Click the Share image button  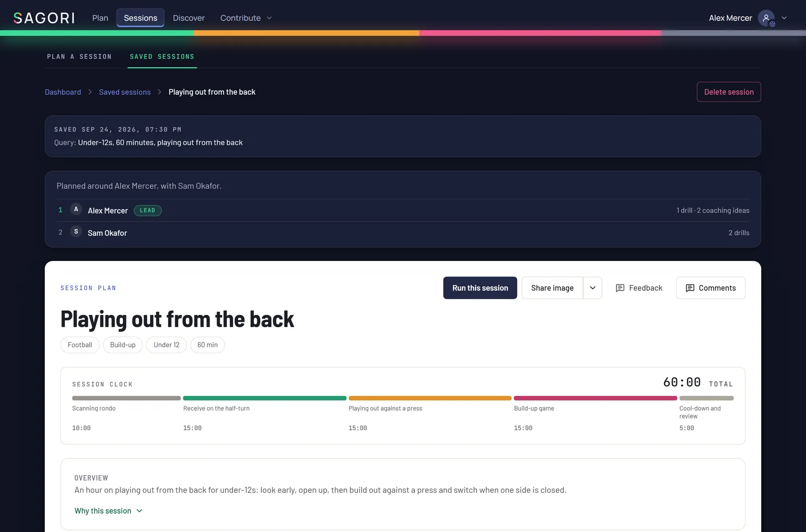(x=552, y=288)
